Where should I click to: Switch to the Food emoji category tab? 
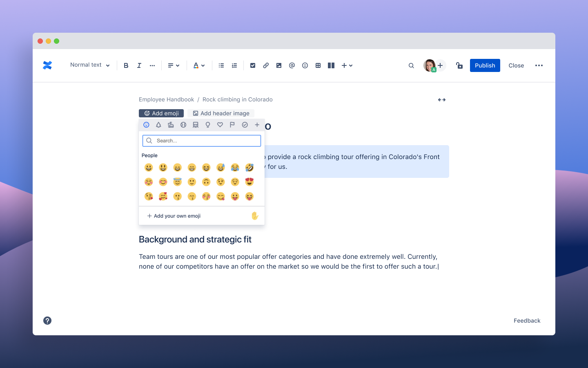pyautogui.click(x=171, y=125)
